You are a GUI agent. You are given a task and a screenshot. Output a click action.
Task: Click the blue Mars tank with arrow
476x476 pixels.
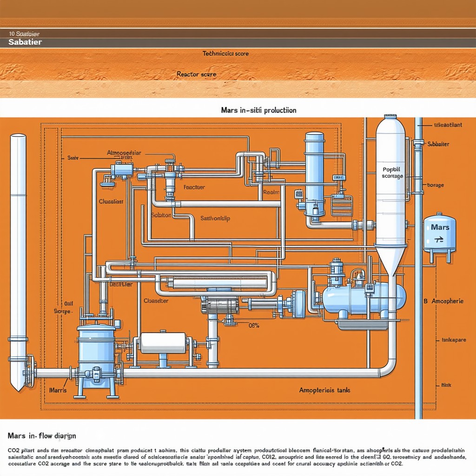(x=440, y=237)
